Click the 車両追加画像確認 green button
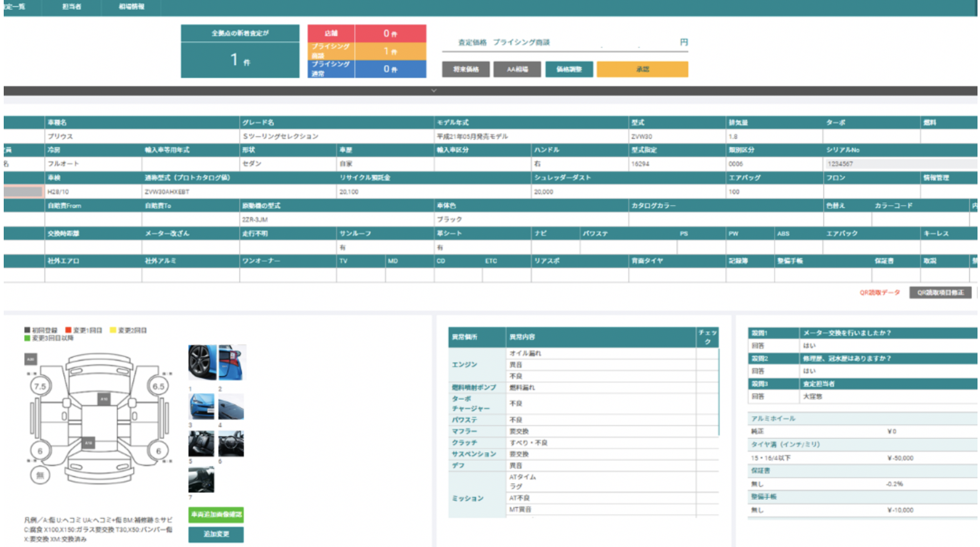The width and height of the screenshot is (980, 547). [216, 515]
